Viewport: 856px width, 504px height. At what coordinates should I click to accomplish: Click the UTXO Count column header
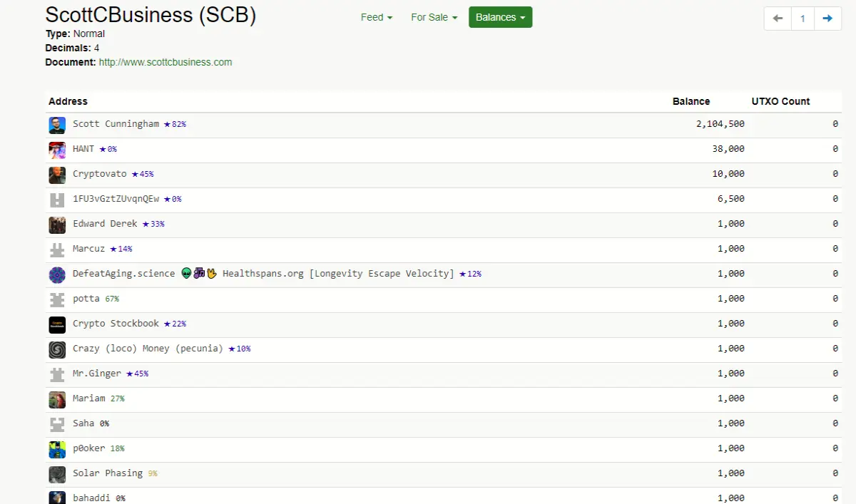(x=780, y=101)
